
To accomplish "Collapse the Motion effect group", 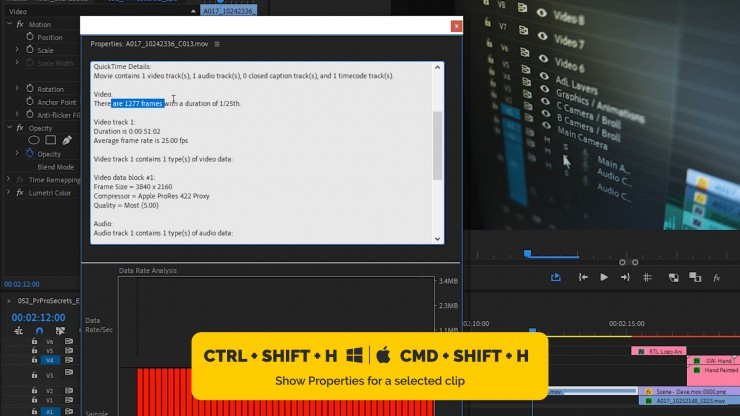I will click(9, 24).
